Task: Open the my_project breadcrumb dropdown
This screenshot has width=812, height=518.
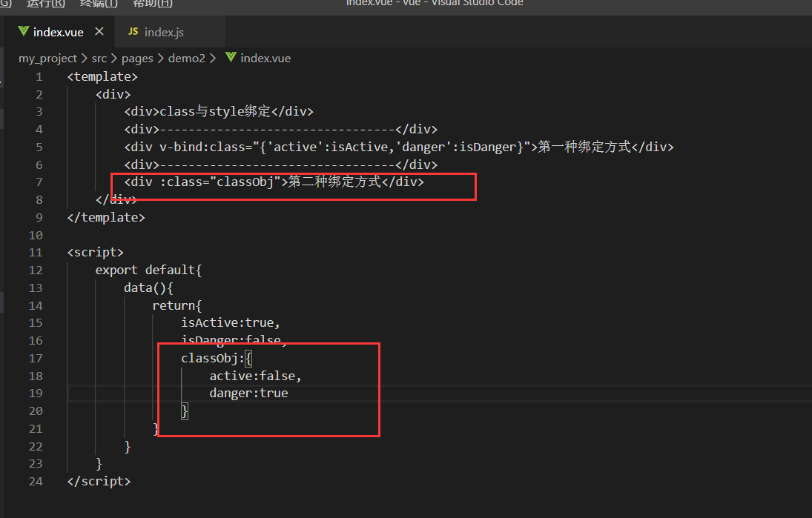Action: coord(47,58)
